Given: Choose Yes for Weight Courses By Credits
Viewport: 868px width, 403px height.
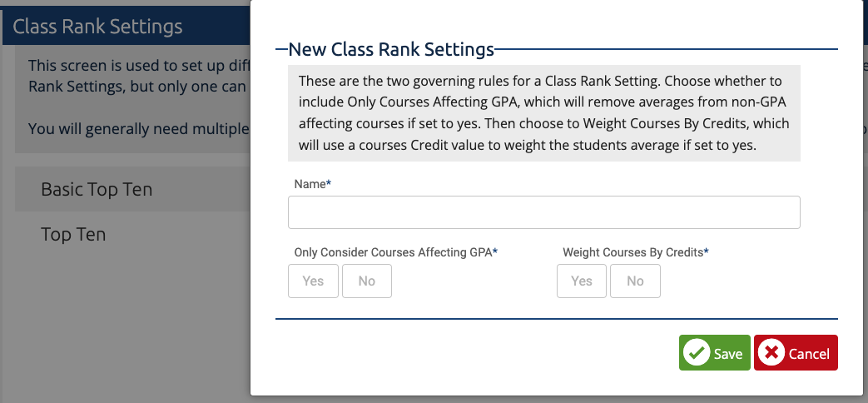Looking at the screenshot, I should pyautogui.click(x=581, y=281).
